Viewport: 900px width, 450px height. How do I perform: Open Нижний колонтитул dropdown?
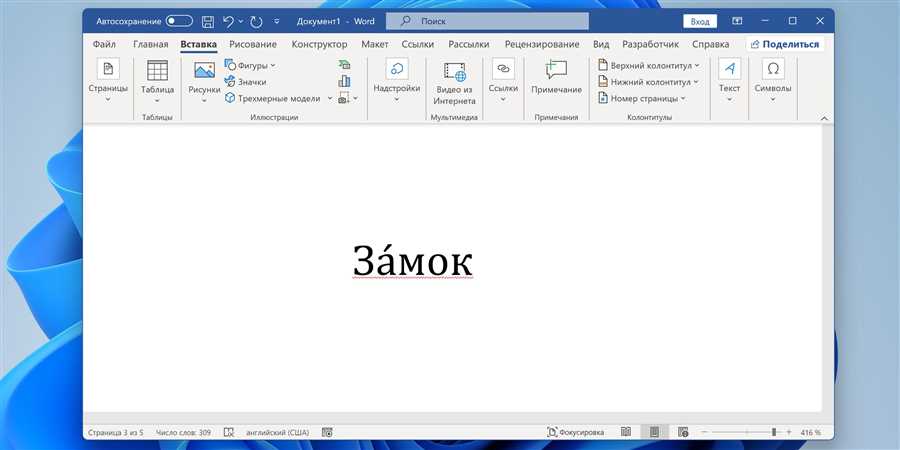pyautogui.click(x=648, y=82)
